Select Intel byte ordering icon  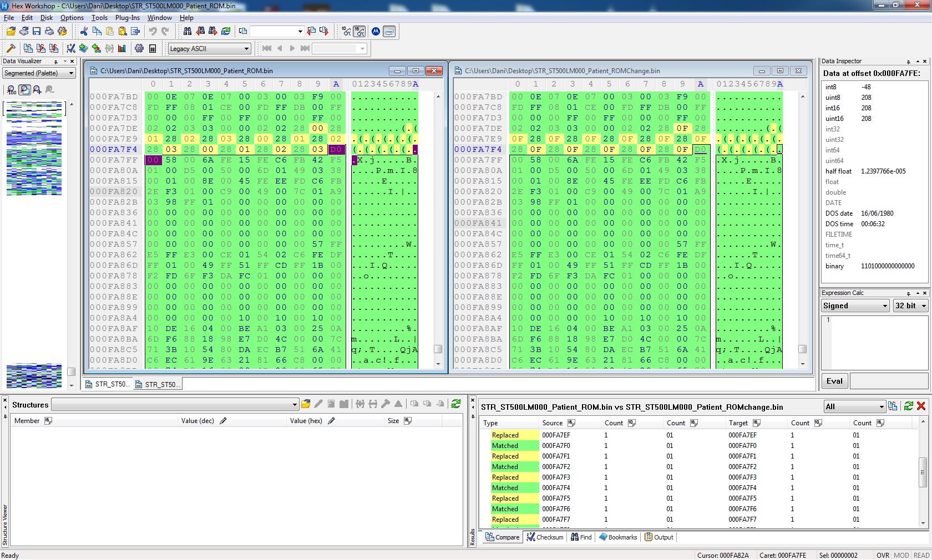(x=389, y=32)
